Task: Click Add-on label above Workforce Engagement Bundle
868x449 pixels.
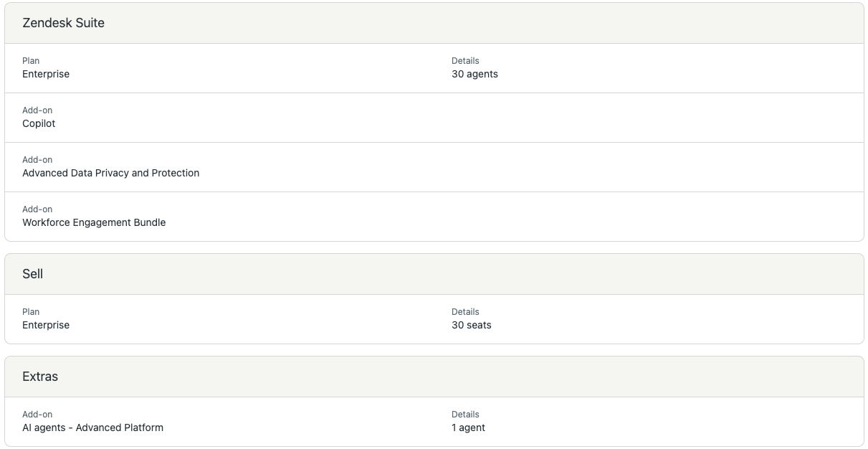Action: pos(37,209)
